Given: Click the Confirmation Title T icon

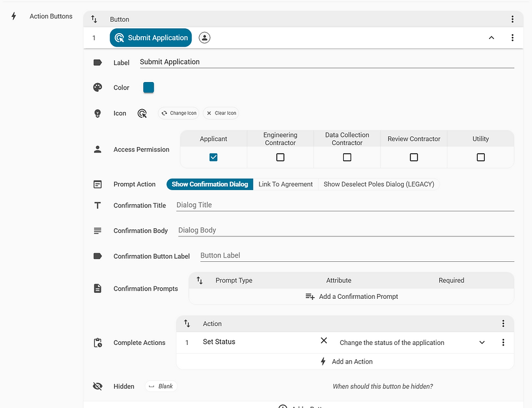Looking at the screenshot, I should pyautogui.click(x=98, y=205).
